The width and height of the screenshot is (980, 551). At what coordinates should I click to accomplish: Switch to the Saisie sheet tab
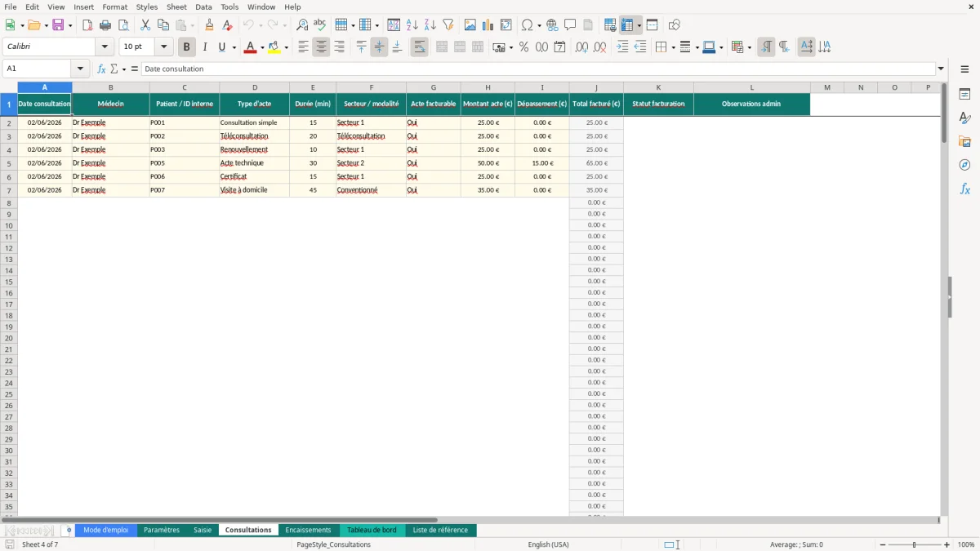click(203, 530)
